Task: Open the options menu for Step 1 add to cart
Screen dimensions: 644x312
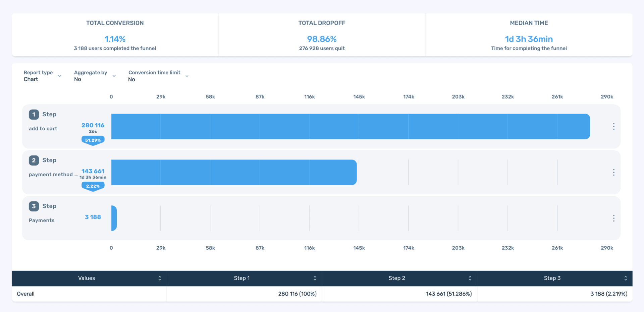Action: click(614, 126)
